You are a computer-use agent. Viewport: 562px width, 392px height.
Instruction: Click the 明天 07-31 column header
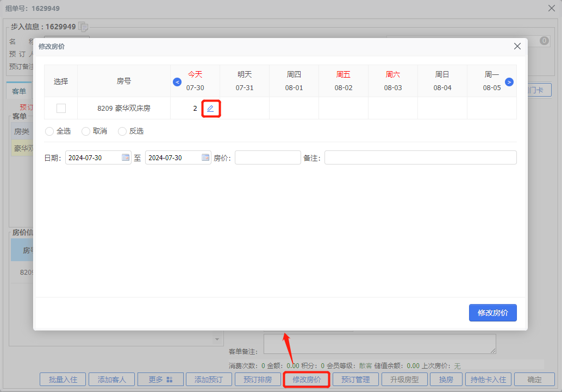(245, 81)
